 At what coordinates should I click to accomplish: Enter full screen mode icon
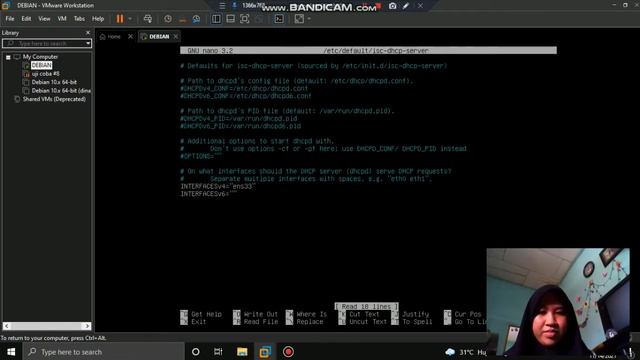click(x=244, y=19)
